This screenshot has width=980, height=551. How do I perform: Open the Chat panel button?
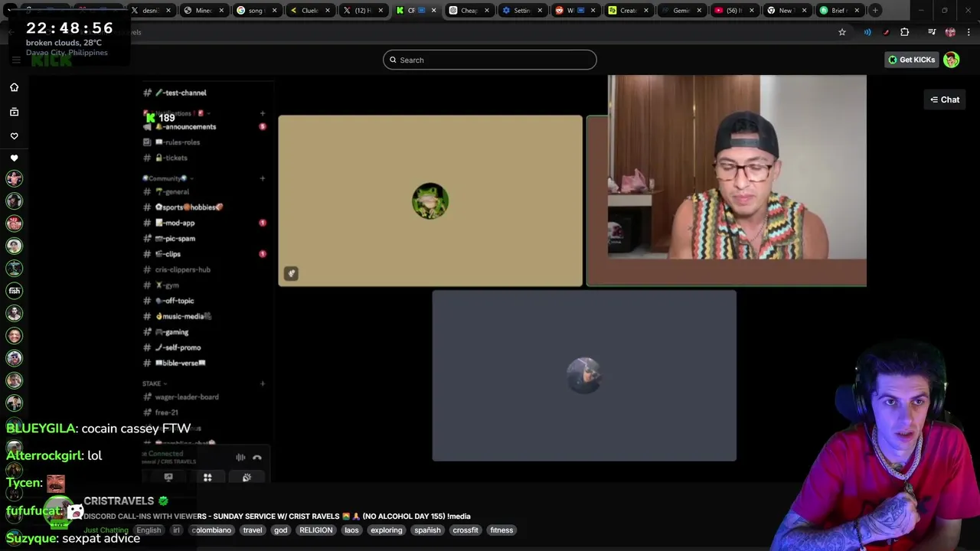pos(945,99)
